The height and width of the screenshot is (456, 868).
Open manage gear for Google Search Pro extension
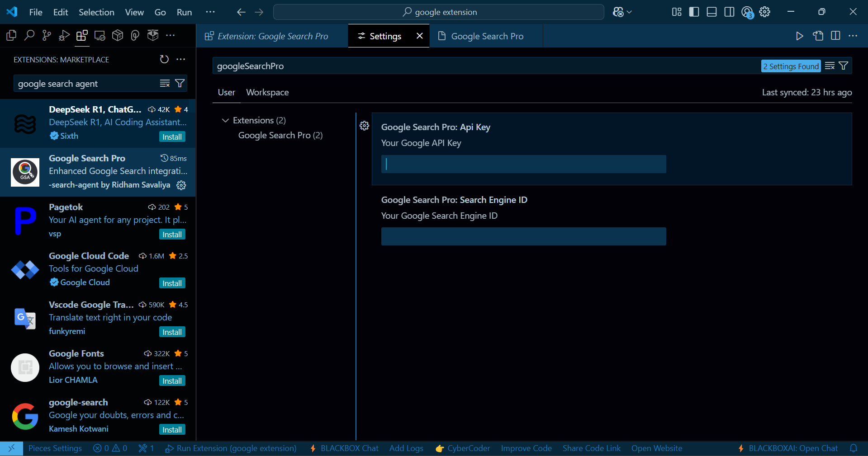point(181,185)
